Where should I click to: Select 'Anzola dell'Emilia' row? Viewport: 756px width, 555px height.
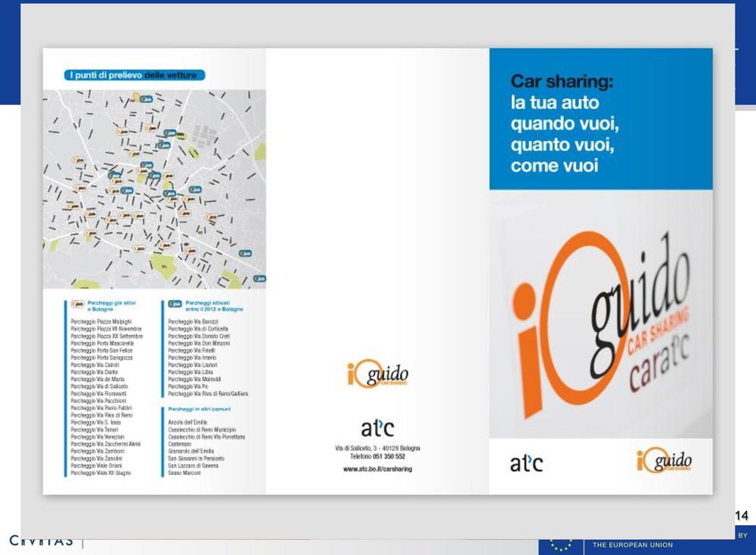tap(187, 422)
